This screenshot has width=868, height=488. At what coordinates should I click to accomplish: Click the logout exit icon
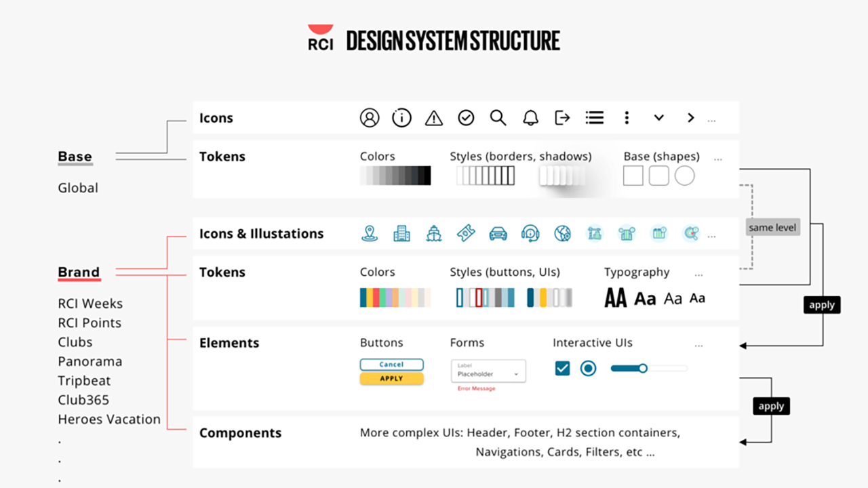[x=562, y=118]
